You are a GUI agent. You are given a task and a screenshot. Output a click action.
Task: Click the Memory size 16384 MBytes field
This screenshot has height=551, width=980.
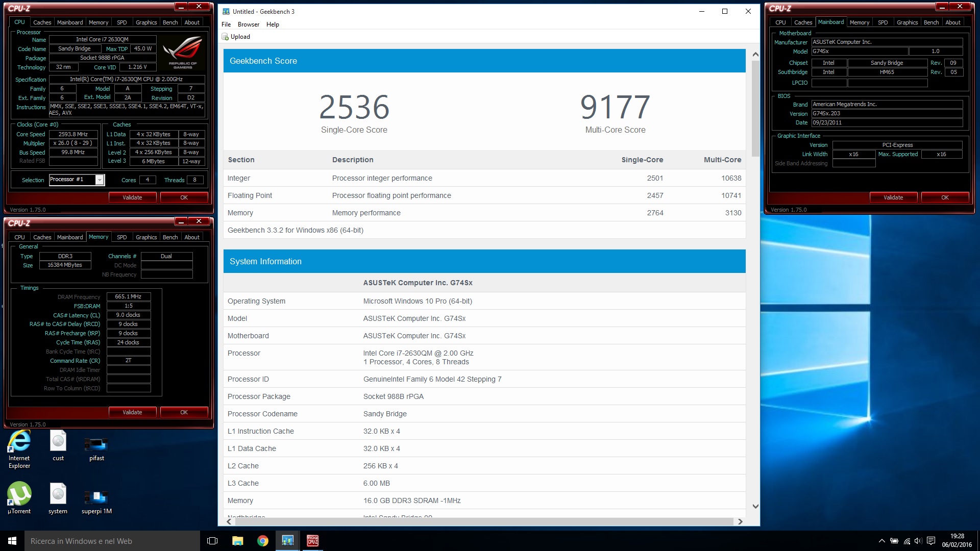click(65, 265)
